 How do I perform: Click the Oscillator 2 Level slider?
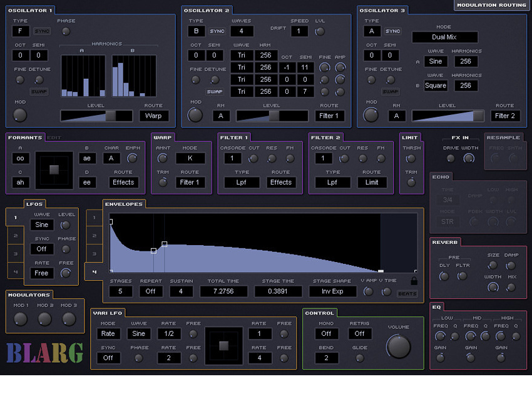(272, 116)
